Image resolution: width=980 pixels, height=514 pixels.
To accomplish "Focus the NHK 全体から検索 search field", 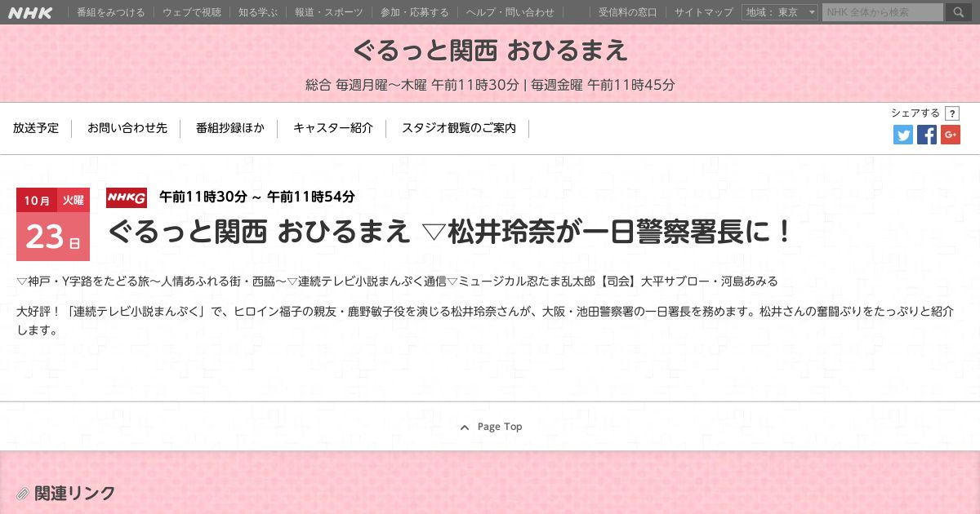I will [883, 12].
